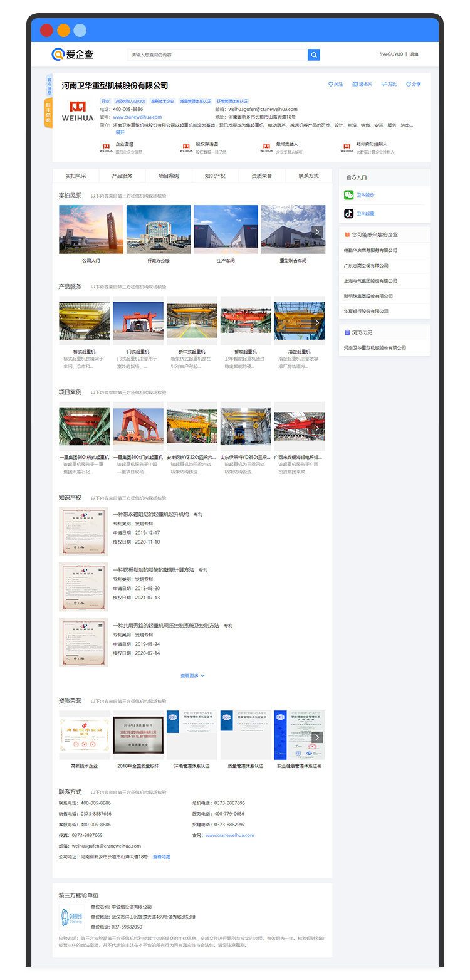The width and height of the screenshot is (470, 980).
Task: Open 一重集团800t桥式起重机 project image
Action: pos(84,426)
